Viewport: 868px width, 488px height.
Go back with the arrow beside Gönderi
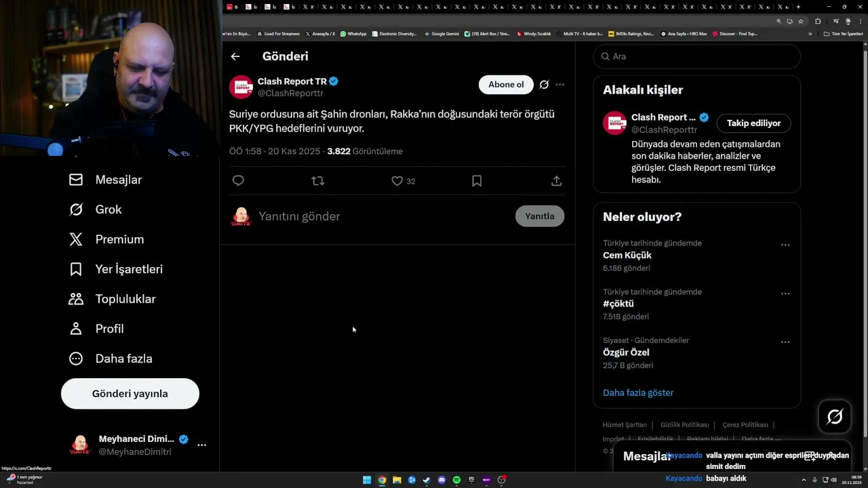235,56
